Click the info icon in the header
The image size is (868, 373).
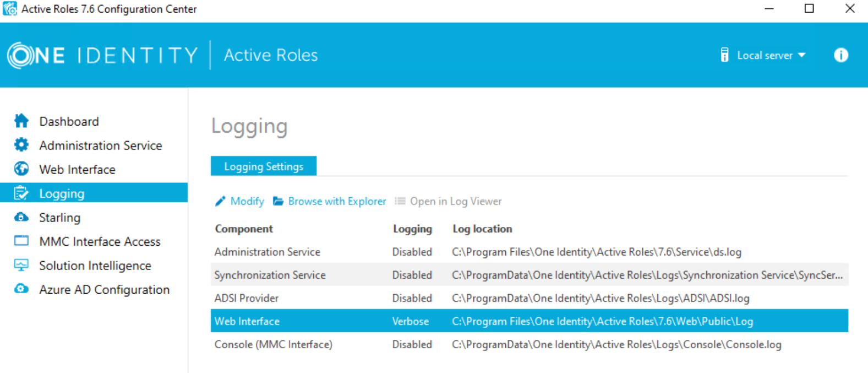pyautogui.click(x=841, y=55)
